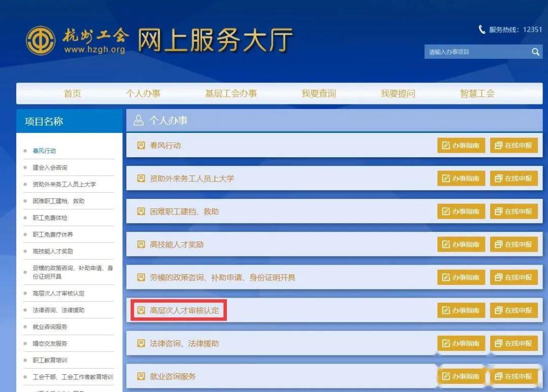The height and width of the screenshot is (392, 548).
Task: Open the 首页 navigation tab
Action: (73, 94)
